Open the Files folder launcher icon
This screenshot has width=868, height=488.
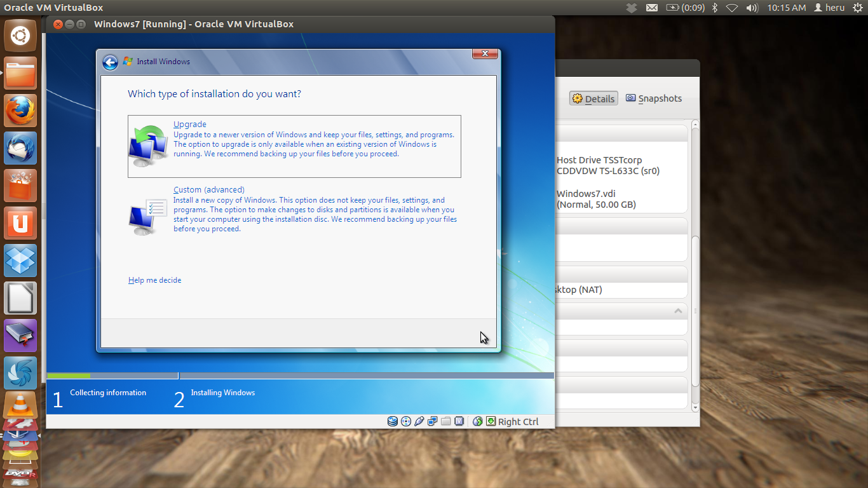click(20, 73)
